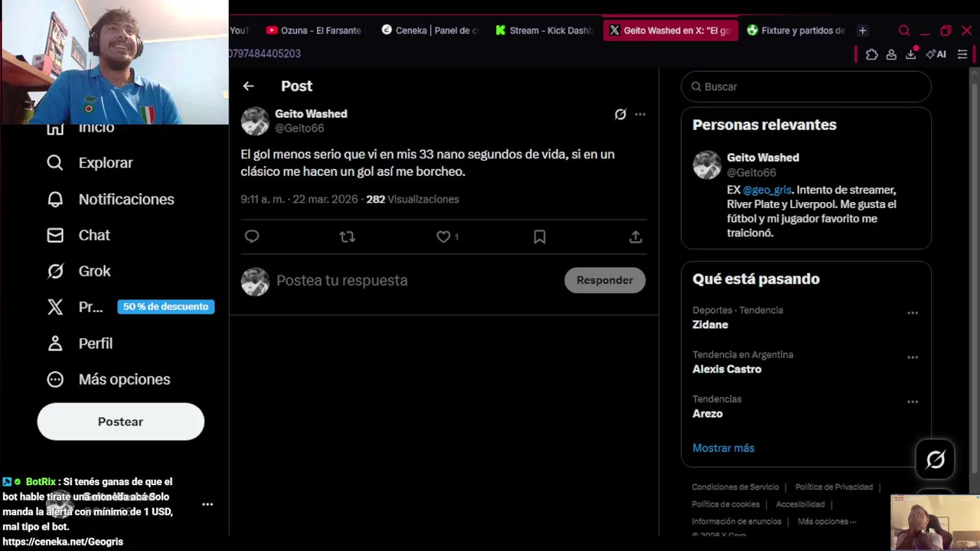The height and width of the screenshot is (551, 980).
Task: Open the Grok icon in post header
Action: point(620,114)
